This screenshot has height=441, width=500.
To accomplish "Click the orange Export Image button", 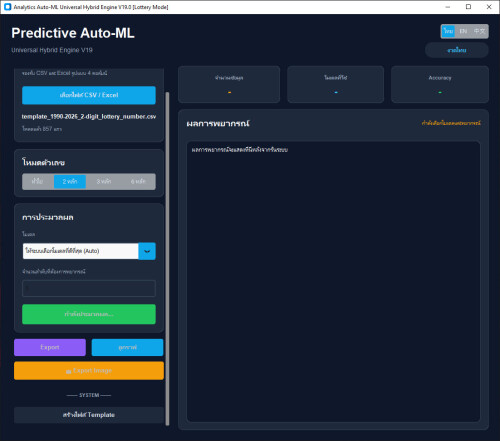I will 89,371.
